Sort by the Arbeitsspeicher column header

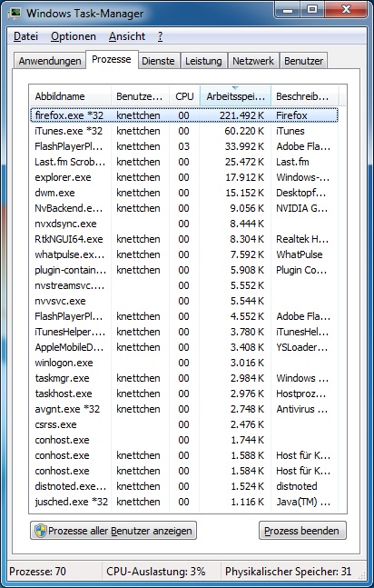[235, 96]
